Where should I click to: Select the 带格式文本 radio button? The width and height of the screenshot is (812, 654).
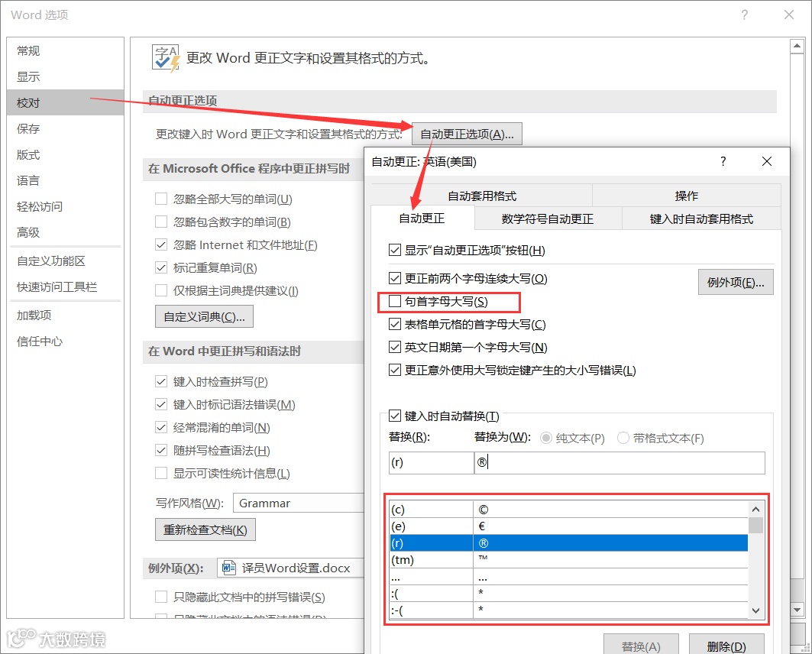coord(623,438)
